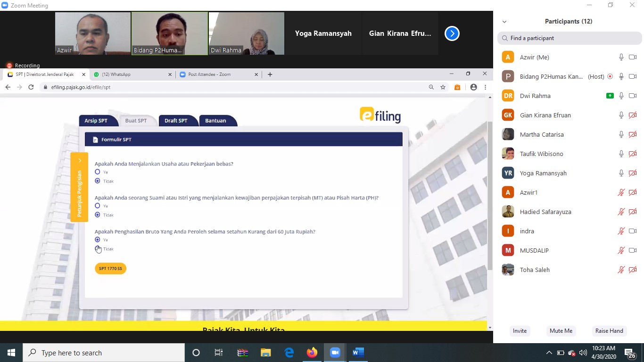The image size is (644, 362).
Task: Show hidden system tray icons
Action: coord(549,353)
